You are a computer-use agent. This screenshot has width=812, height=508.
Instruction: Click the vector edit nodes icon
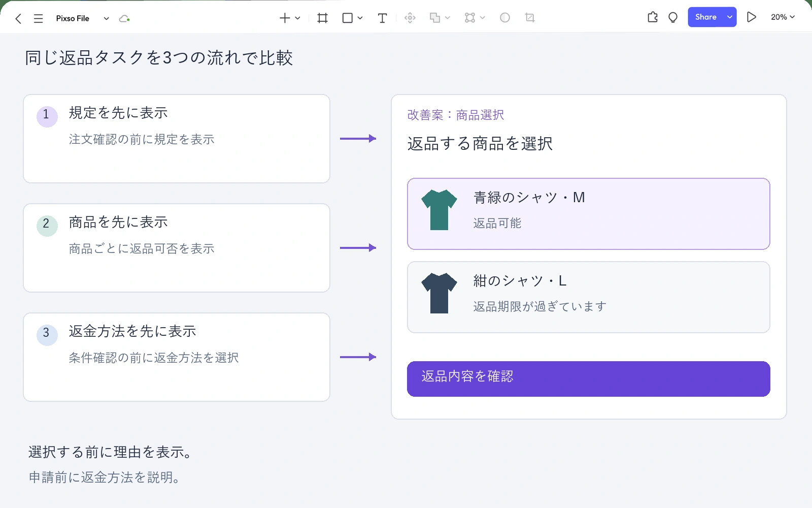pyautogui.click(x=470, y=18)
